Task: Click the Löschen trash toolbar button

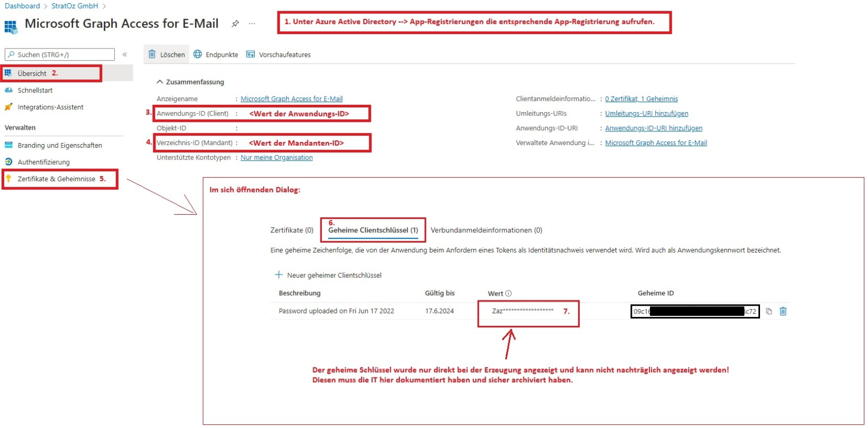Action: tap(166, 54)
